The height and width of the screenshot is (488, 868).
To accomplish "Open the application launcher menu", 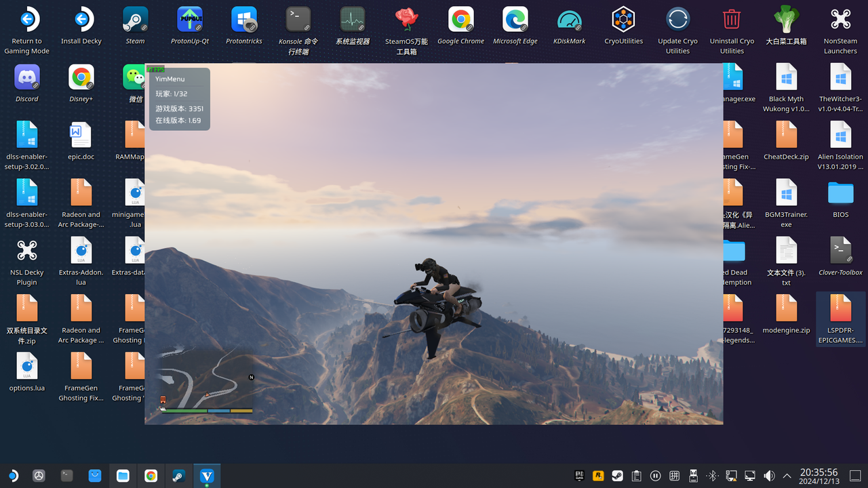I will [12, 476].
